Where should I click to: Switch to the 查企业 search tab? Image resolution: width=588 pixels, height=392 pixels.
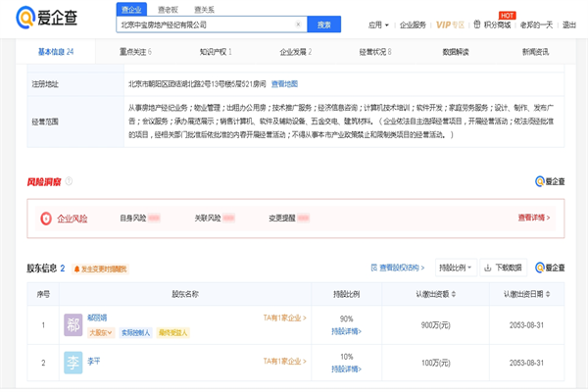(x=131, y=10)
